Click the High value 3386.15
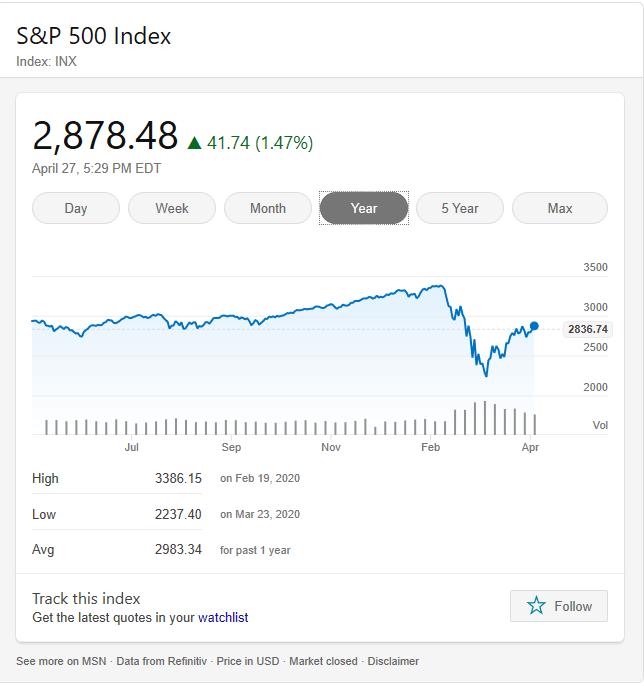 click(x=178, y=478)
